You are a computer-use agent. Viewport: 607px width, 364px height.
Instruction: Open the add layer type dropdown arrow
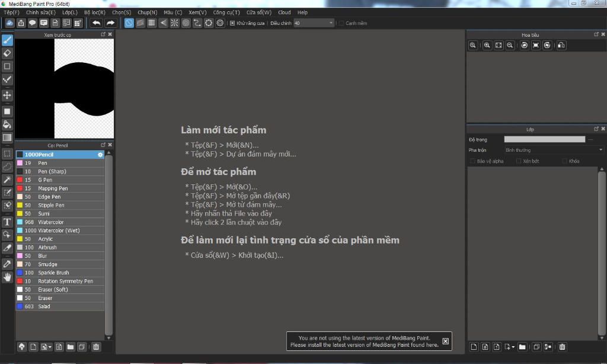[513, 347]
